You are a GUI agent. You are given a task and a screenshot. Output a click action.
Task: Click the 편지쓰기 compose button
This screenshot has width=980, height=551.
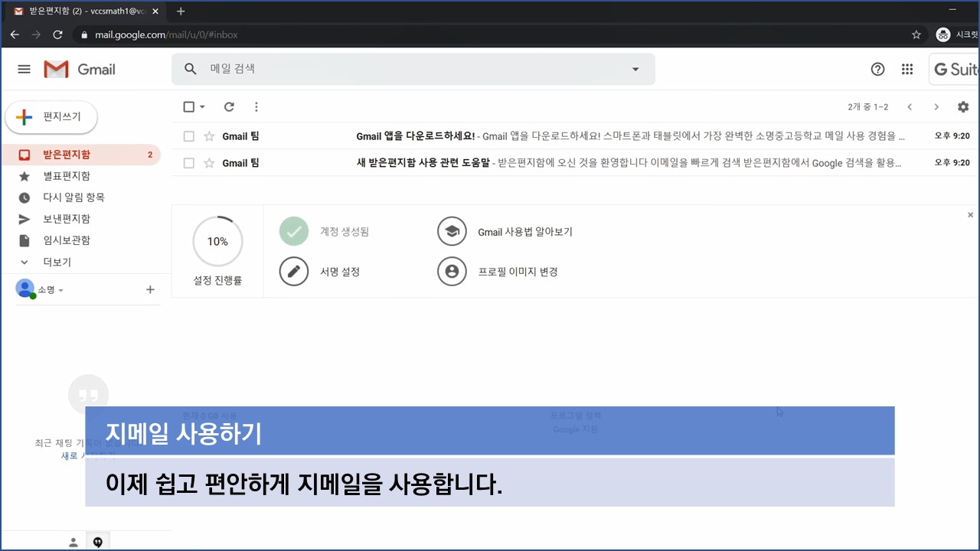coord(51,117)
